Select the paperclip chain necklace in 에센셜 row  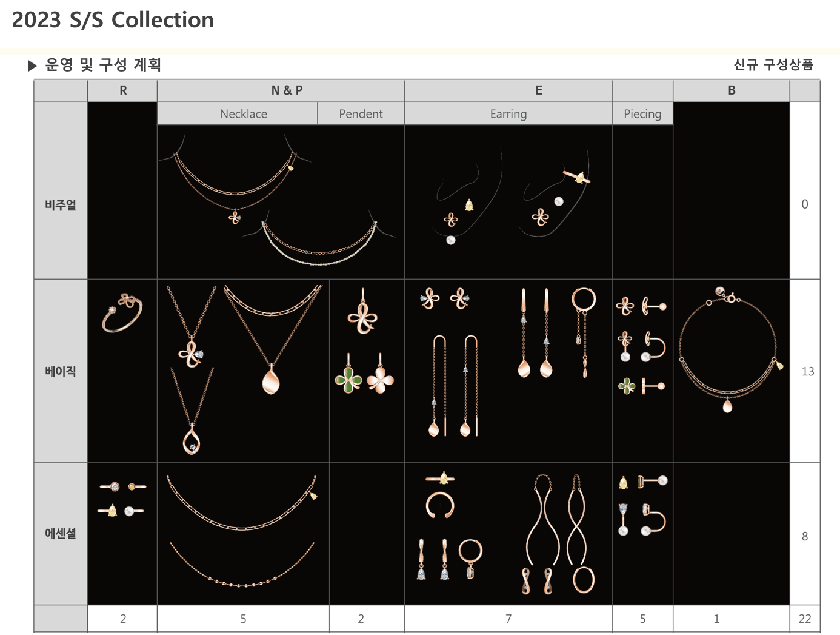242,502
